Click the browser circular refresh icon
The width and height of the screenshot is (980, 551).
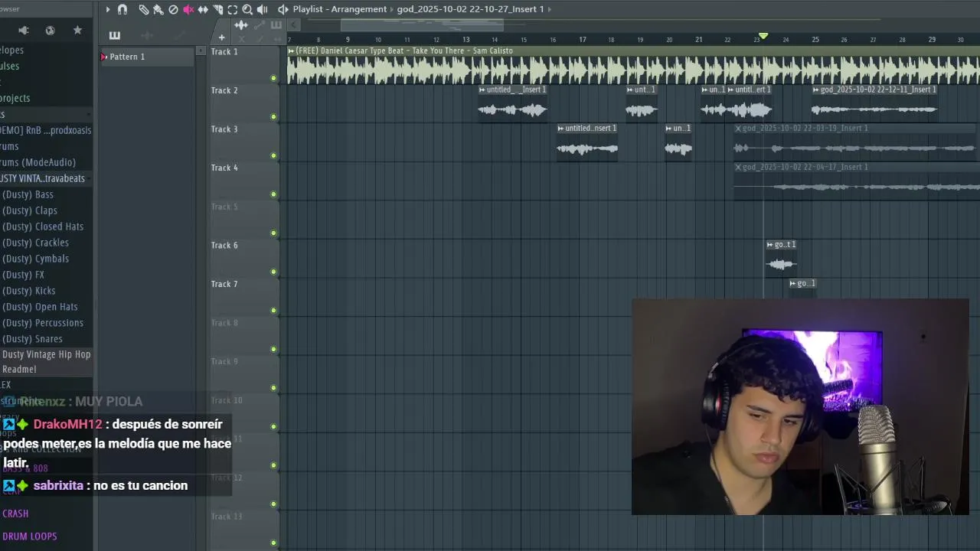[x=51, y=31]
